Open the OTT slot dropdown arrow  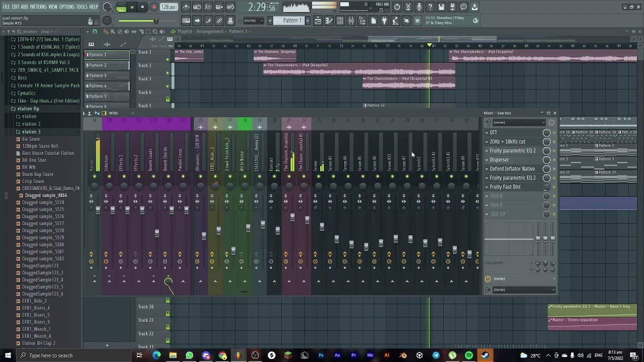(x=487, y=133)
